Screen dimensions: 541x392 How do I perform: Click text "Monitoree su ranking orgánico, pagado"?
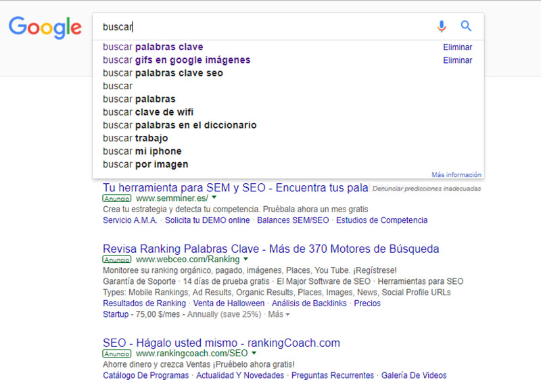click(172, 270)
